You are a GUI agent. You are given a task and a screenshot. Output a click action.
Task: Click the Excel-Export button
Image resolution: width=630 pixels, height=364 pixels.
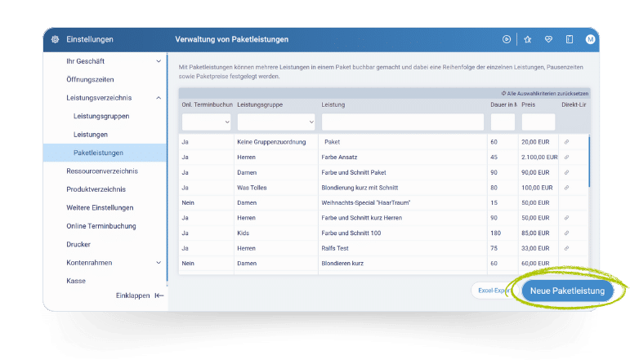point(494,291)
